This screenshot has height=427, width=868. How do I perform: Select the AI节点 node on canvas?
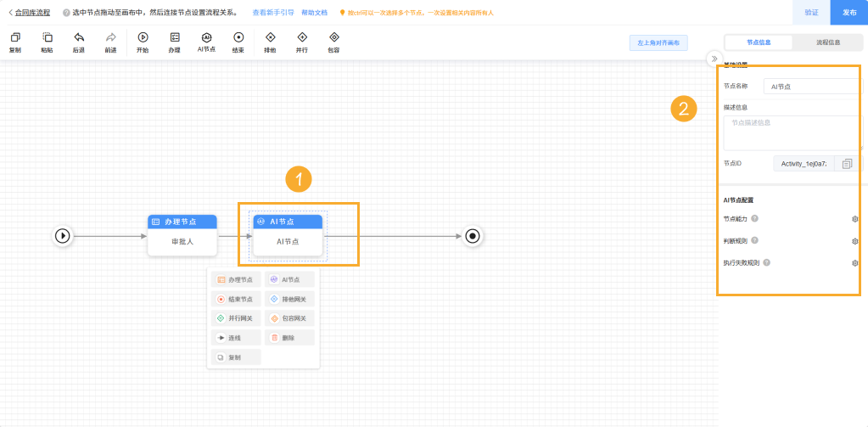click(x=288, y=235)
